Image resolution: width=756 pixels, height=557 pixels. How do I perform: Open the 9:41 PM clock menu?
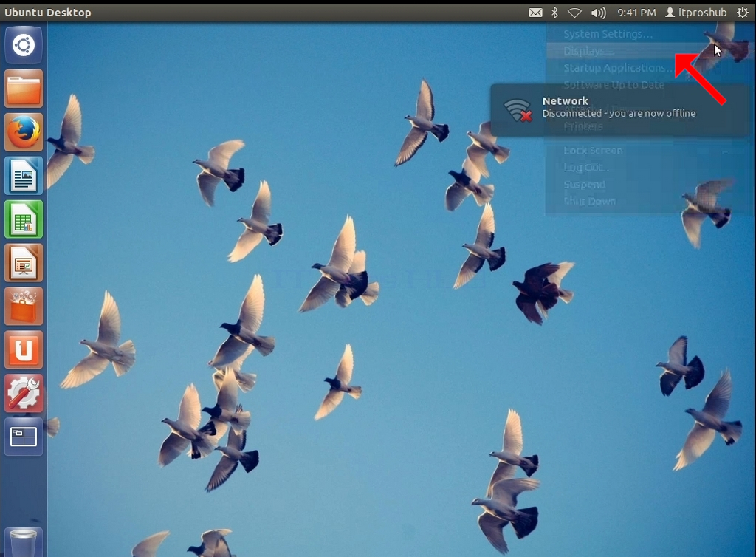coord(636,13)
